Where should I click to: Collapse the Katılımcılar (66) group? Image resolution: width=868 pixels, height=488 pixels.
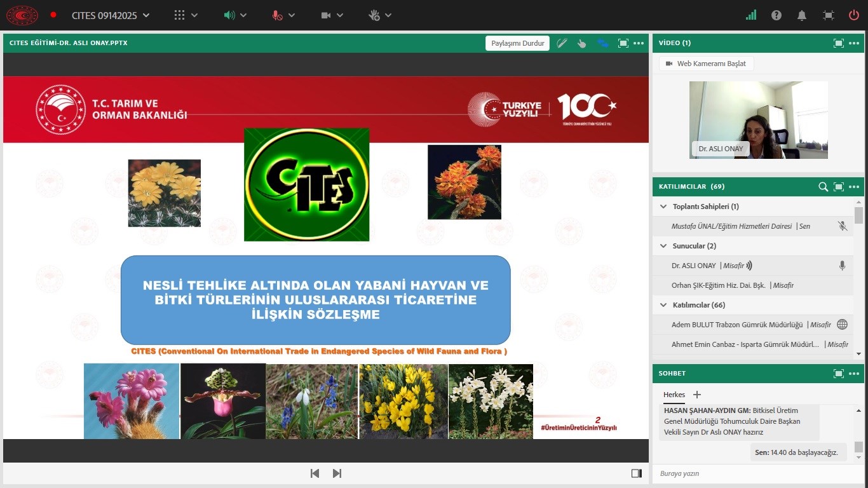tap(663, 305)
